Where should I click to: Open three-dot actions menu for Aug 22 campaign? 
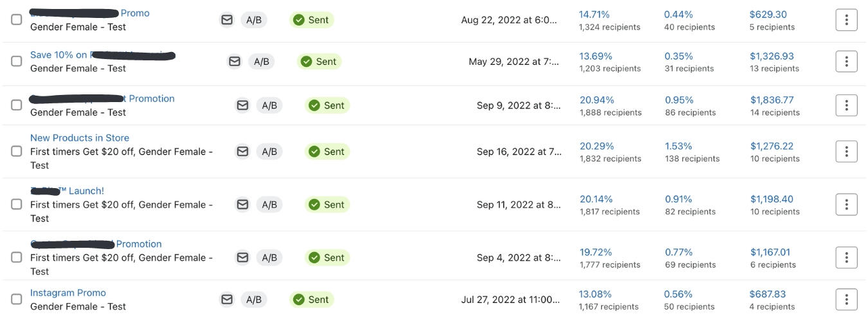[846, 20]
